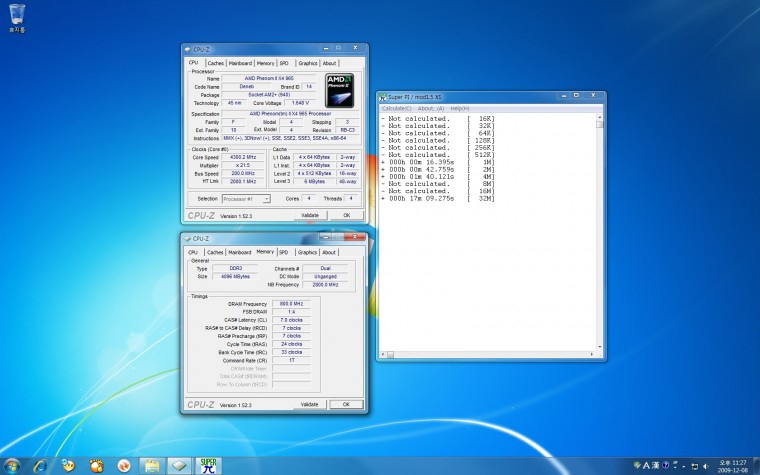This screenshot has height=475, width=760.
Task: Open Memory tab in top CPU-Z window
Action: (265, 63)
